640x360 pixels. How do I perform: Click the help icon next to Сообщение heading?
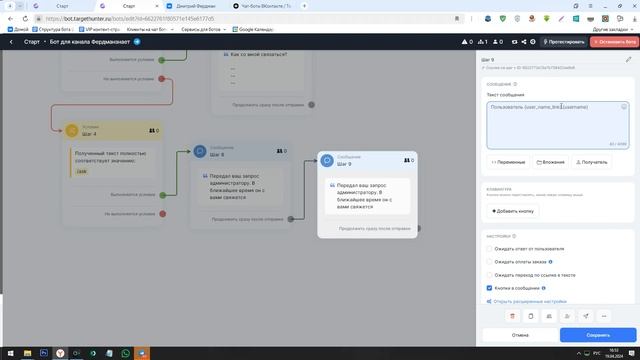pos(515,84)
